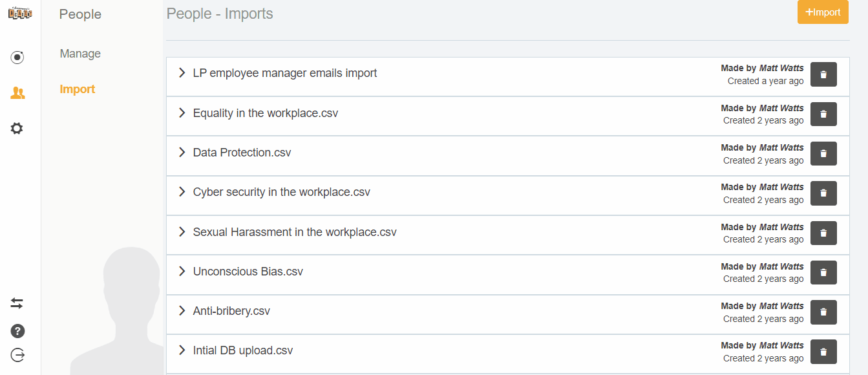868x375 pixels.
Task: Delete the Intial DB upload.csv import
Action: tap(823, 351)
